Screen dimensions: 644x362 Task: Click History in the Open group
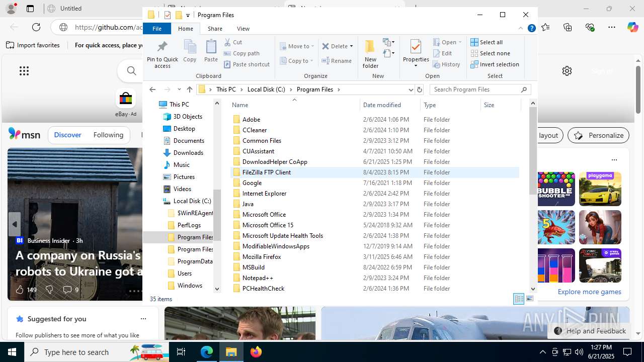point(446,64)
